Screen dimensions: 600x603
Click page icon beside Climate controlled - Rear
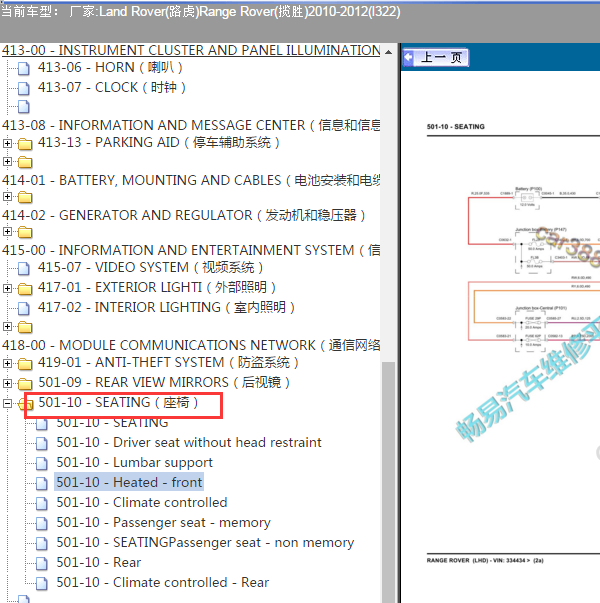(42, 584)
